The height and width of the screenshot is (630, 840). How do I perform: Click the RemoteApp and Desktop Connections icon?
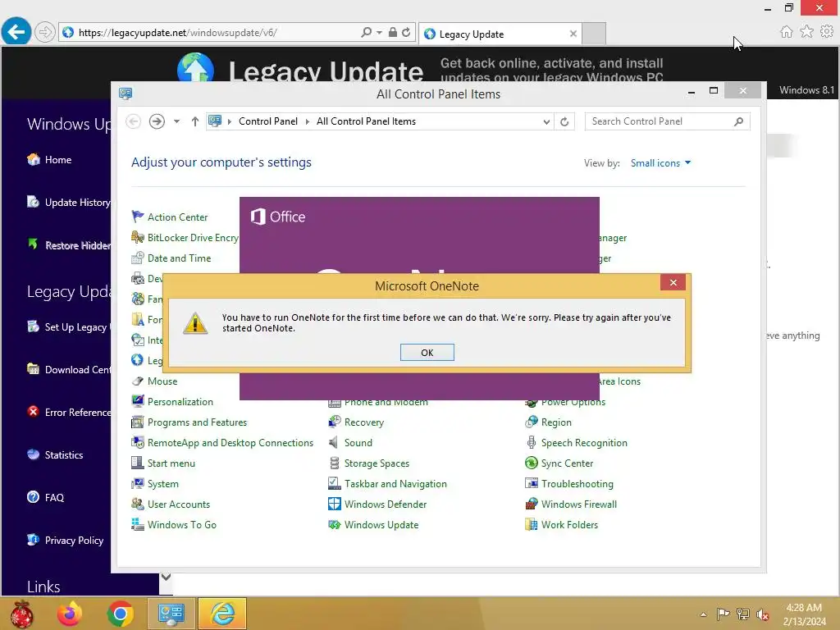point(138,442)
